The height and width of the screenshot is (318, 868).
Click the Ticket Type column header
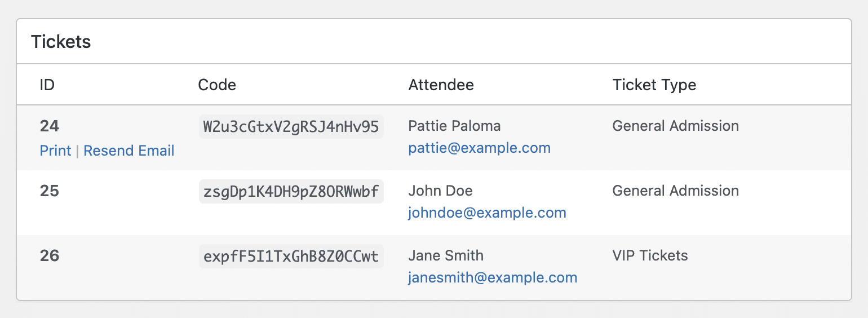pyautogui.click(x=654, y=85)
